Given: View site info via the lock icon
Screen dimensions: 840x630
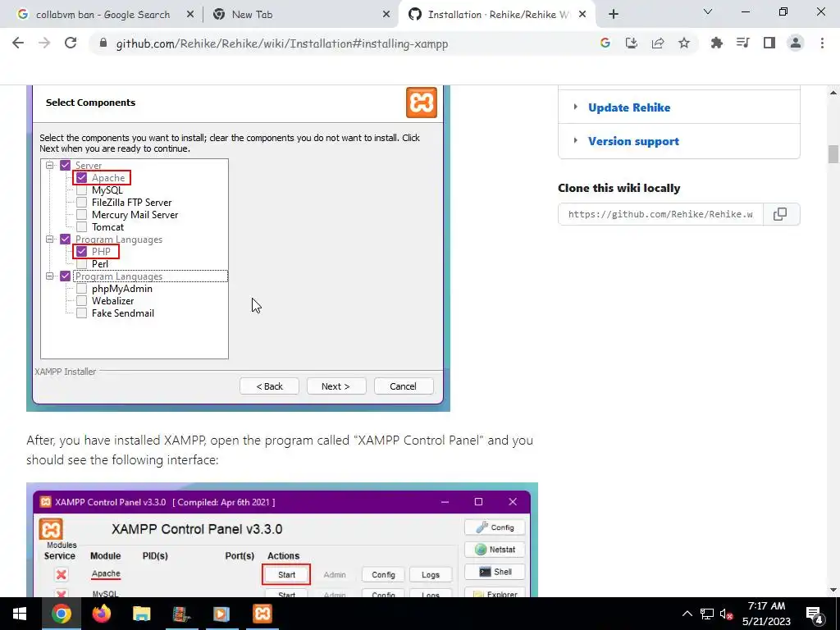Looking at the screenshot, I should click(x=103, y=43).
